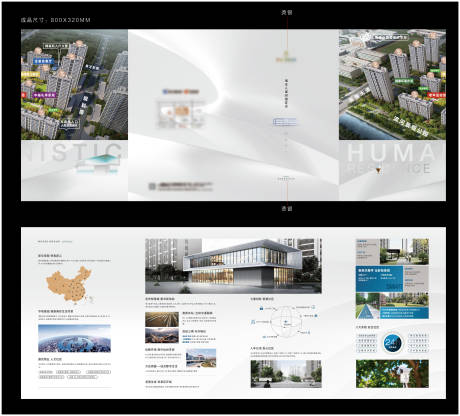The width and height of the screenshot is (460, 416).
Task: Select the farmland field thumbnail
Action: click(162, 319)
